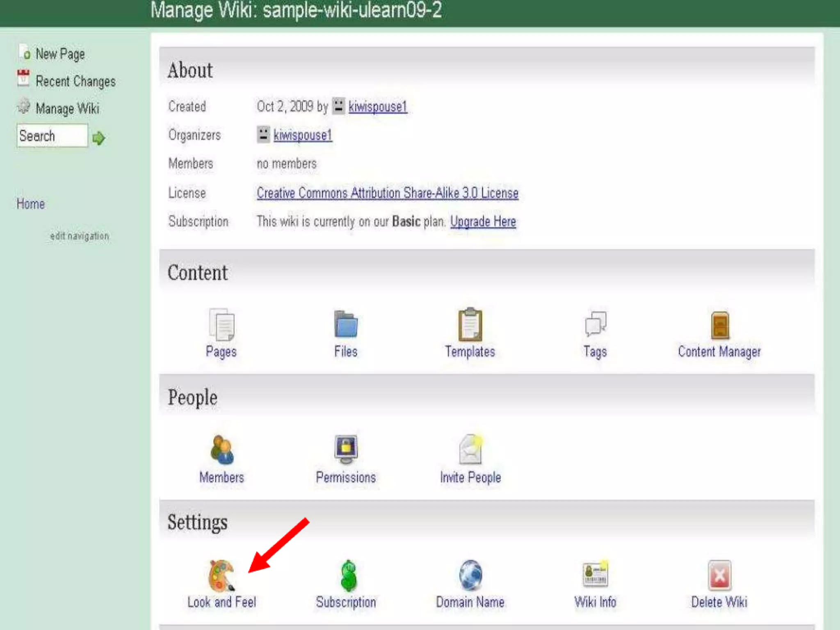Viewport: 840px width, 630px height.
Task: Click the Invite People envelope icon
Action: click(470, 449)
